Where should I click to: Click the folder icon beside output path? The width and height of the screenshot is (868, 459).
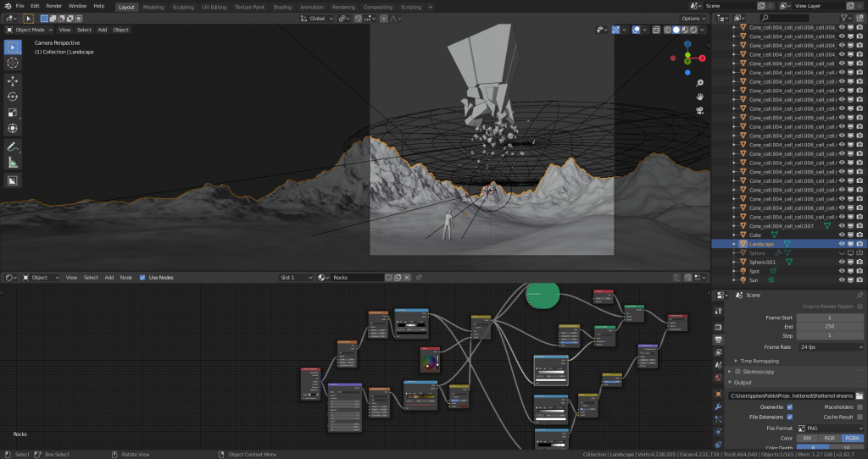coord(859,395)
